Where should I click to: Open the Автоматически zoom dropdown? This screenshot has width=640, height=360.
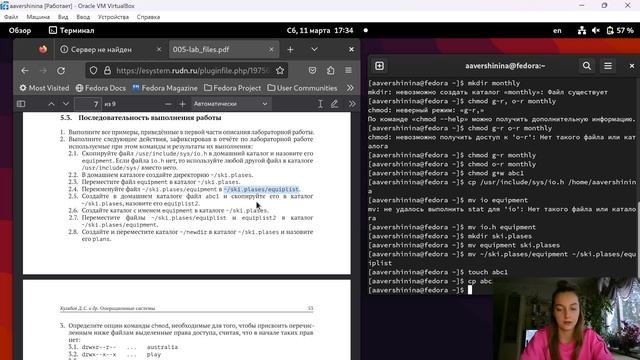point(231,104)
